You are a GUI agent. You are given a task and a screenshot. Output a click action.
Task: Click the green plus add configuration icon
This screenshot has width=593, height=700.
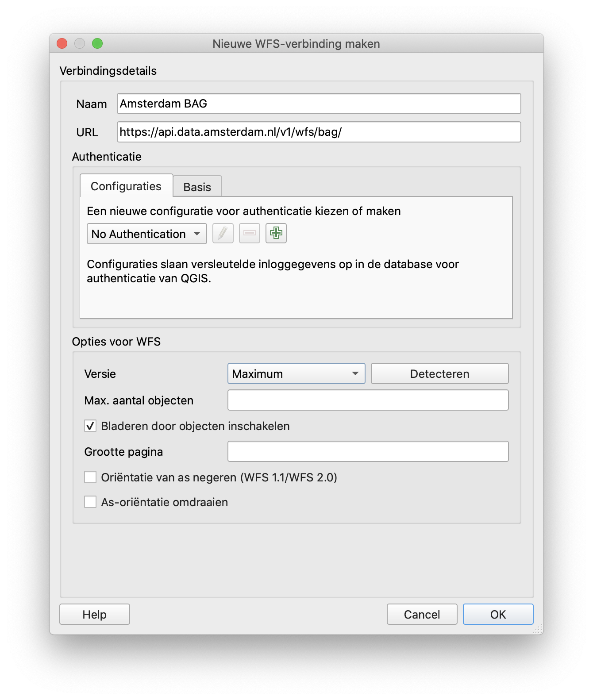(276, 233)
